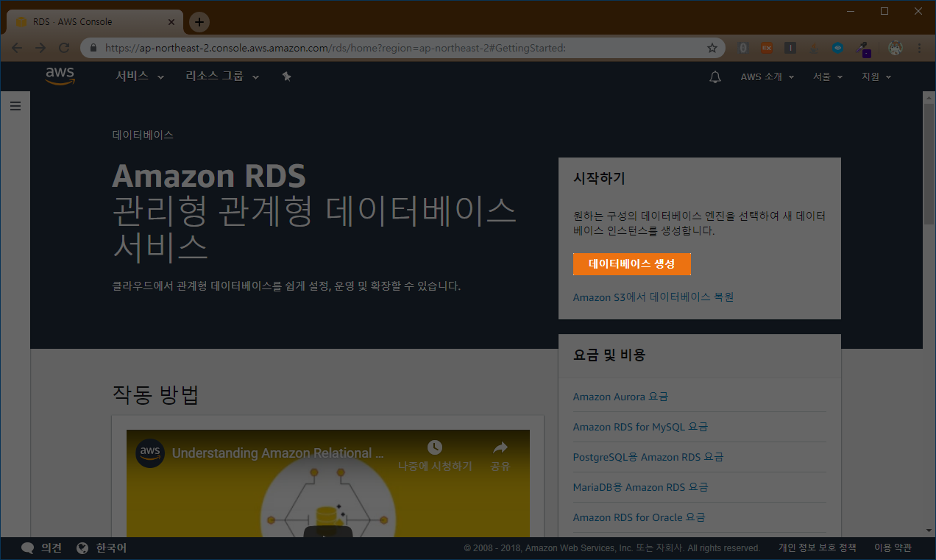Viewport: 936px width, 560px height.
Task: Expand the 서비스 services dropdown
Action: pos(140,77)
